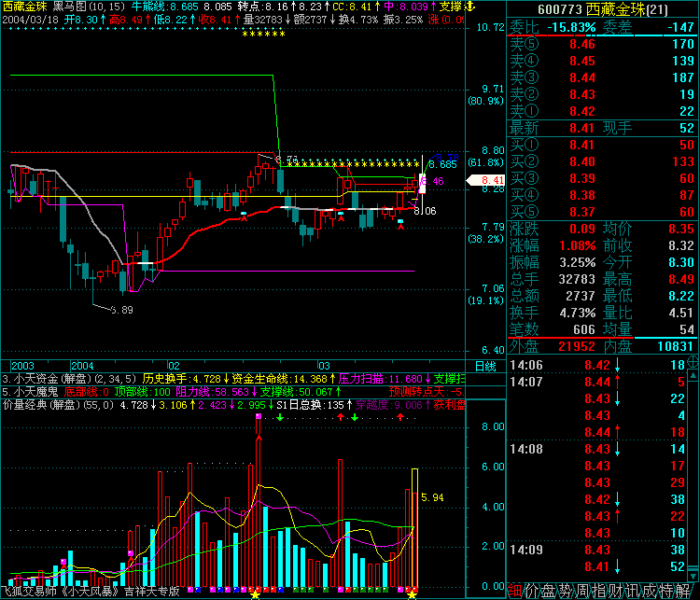Click the yellow star marker under volume bars
This screenshot has height=600, width=700.
[256, 593]
